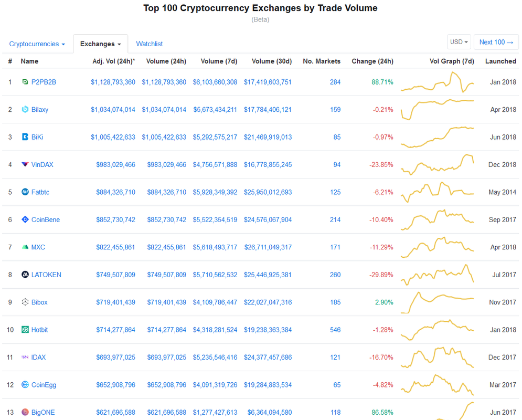Open the MXC exchange link
Image resolution: width=522 pixels, height=420 pixels.
(x=38, y=247)
